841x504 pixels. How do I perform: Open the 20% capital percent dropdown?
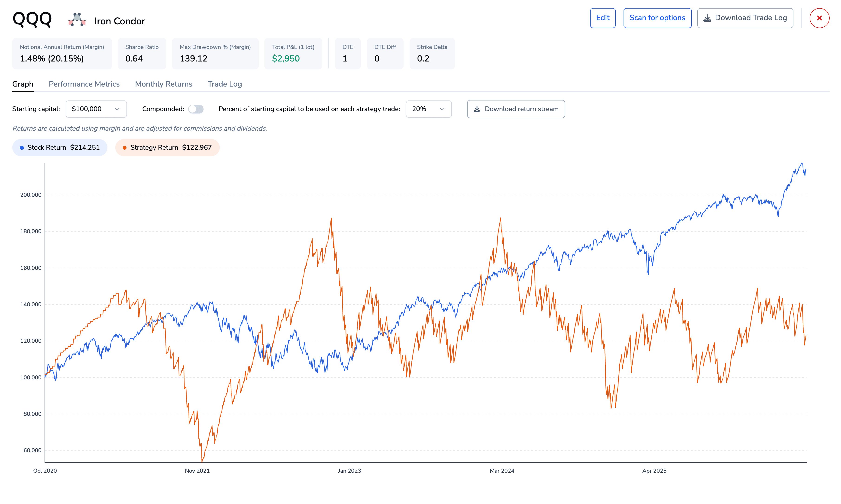[428, 109]
